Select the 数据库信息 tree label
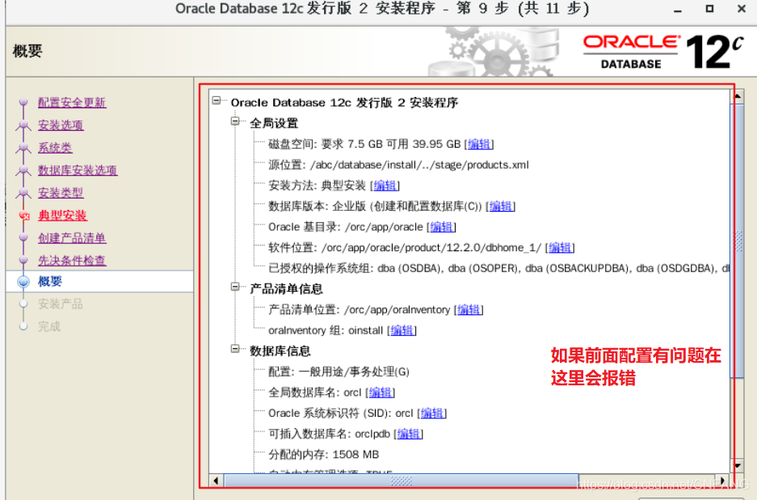This screenshot has height=500, width=757. (x=280, y=351)
